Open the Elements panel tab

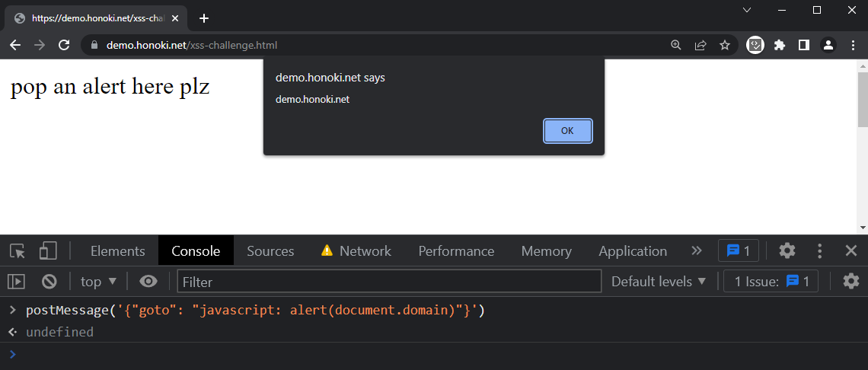(117, 251)
